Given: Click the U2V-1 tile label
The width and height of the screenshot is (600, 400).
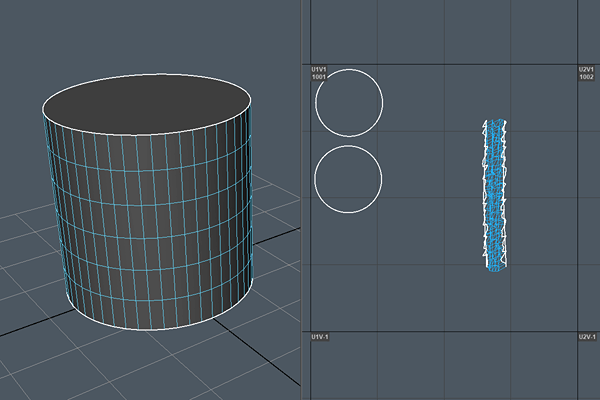Looking at the screenshot, I should click(x=587, y=338).
